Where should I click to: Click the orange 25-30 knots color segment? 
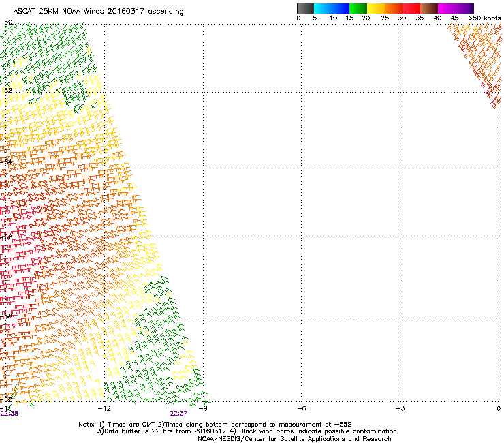click(x=394, y=8)
